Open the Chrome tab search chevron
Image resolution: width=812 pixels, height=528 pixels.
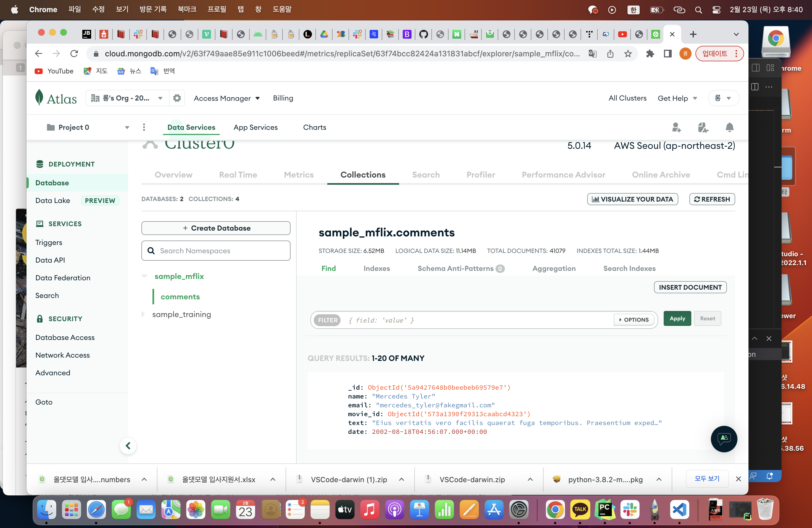tap(736, 34)
